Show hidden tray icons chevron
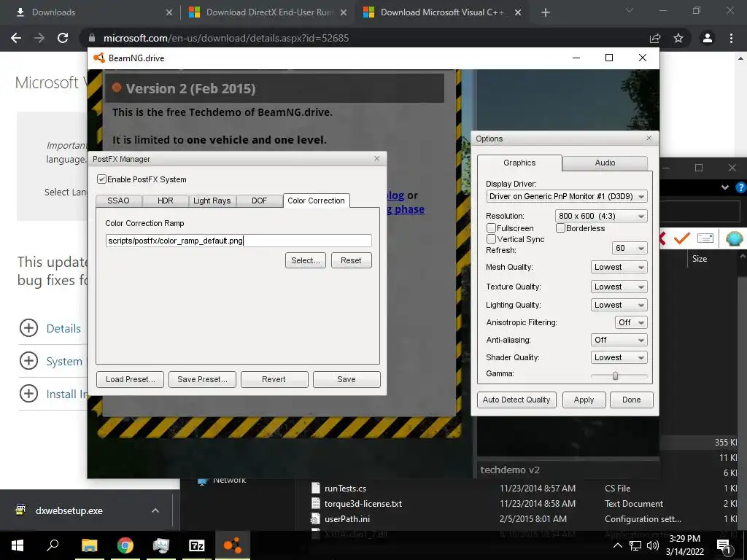 (x=617, y=545)
